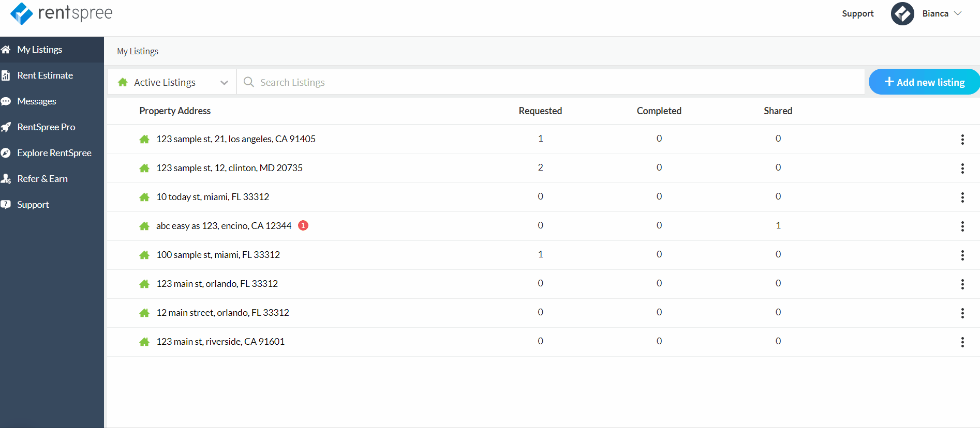
Task: Open listing 10 today st, miami
Action: (x=213, y=197)
